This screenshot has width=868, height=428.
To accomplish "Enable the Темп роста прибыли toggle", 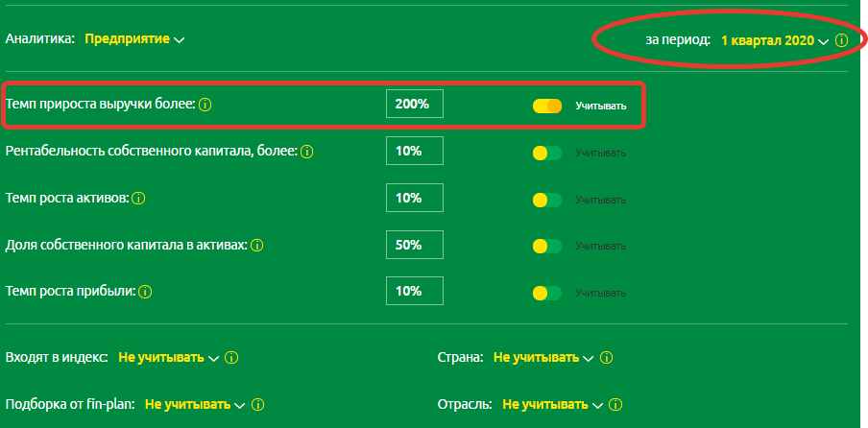I will (x=546, y=293).
